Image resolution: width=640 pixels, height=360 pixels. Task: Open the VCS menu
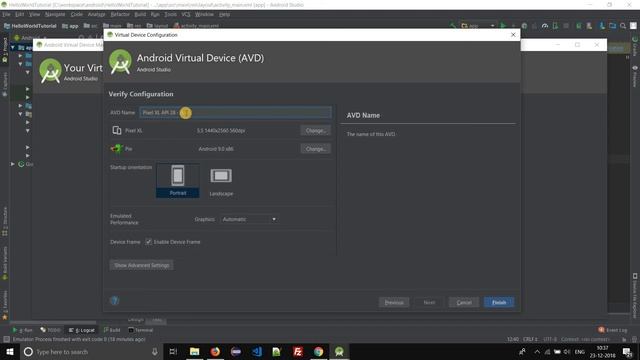pos(186,14)
